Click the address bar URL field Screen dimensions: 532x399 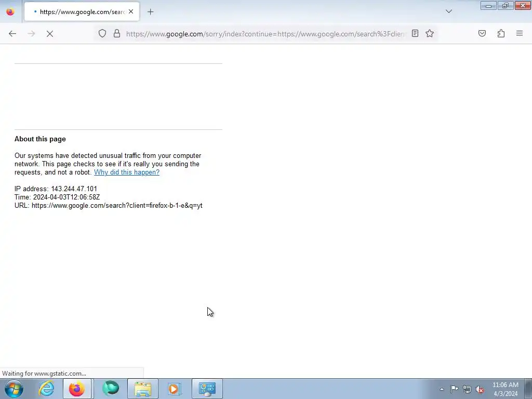coord(264,34)
